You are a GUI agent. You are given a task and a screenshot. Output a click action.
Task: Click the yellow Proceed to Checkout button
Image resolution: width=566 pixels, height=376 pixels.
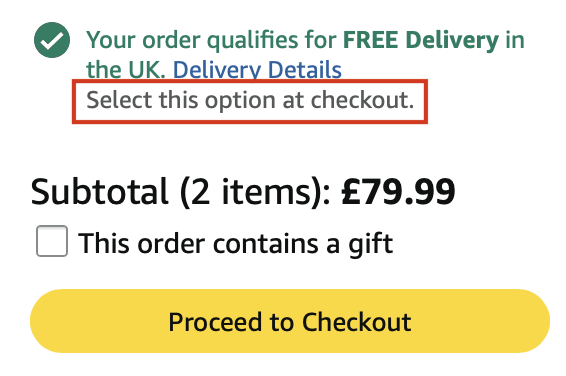pos(289,321)
